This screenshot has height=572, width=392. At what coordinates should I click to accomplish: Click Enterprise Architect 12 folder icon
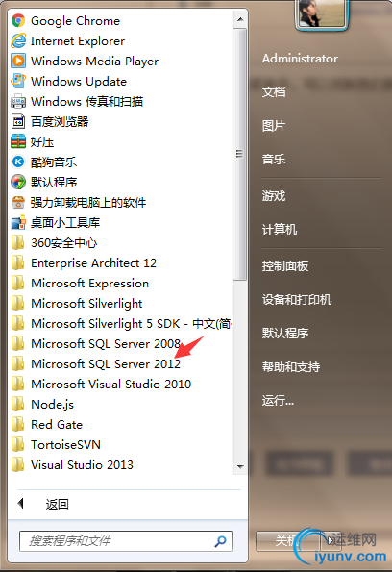[x=18, y=262]
